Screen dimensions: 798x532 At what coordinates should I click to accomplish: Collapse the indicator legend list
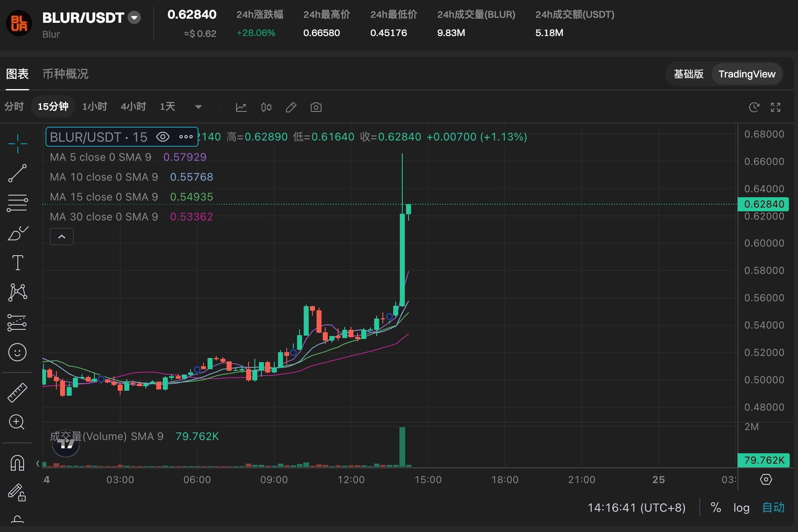(x=62, y=237)
